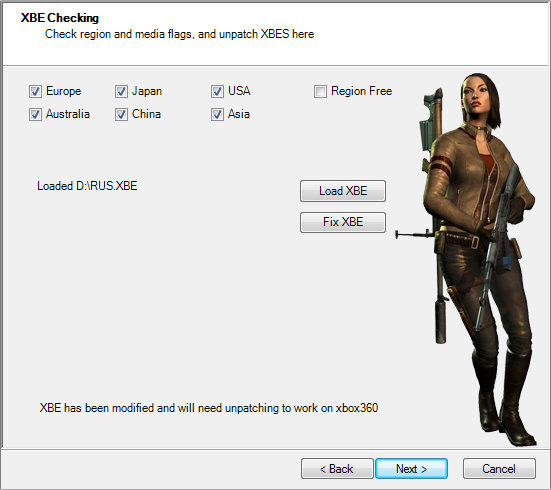Go to previous step with Back
Image resolution: width=551 pixels, height=490 pixels.
337,469
